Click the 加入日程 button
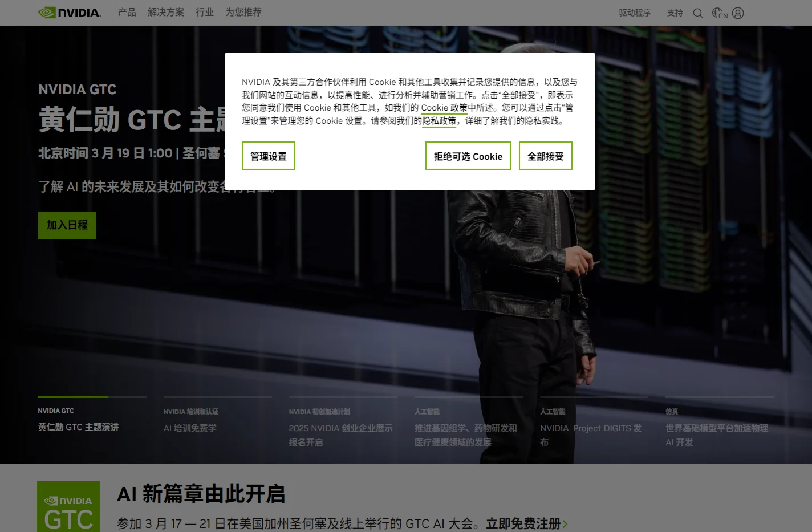This screenshot has height=532, width=812. [x=67, y=225]
